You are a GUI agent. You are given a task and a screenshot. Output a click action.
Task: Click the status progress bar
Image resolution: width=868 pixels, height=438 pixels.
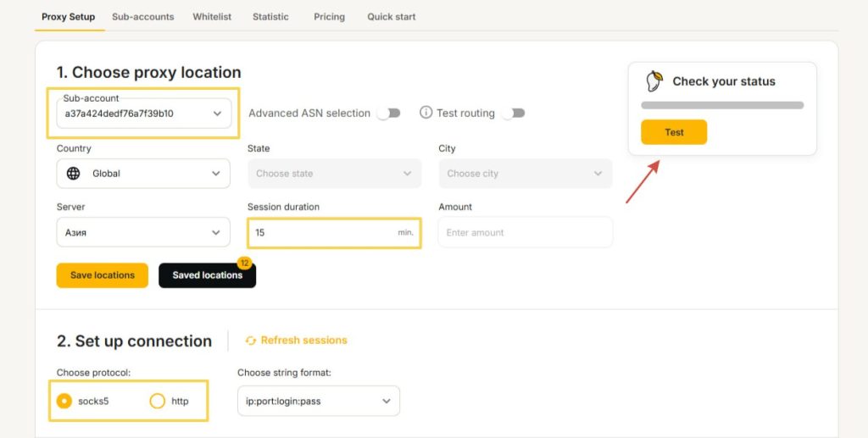click(x=722, y=105)
